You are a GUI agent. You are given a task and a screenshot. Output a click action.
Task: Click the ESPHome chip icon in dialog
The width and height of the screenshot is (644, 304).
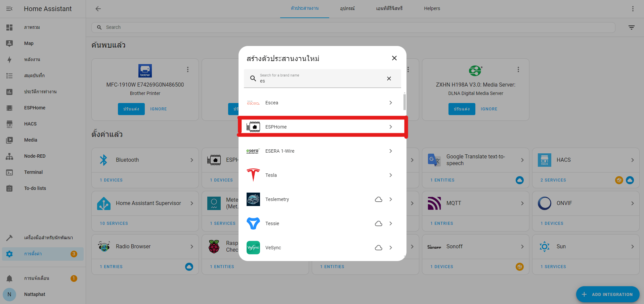pos(253,127)
